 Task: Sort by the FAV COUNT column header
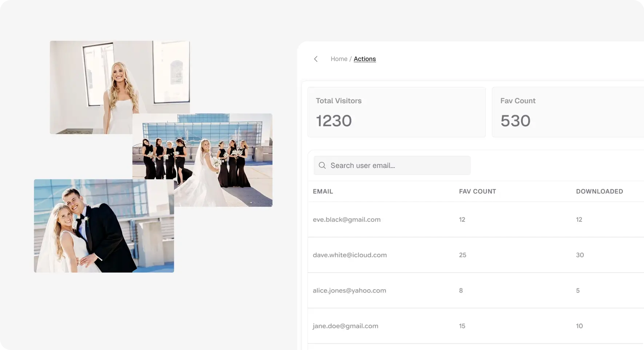(x=477, y=192)
